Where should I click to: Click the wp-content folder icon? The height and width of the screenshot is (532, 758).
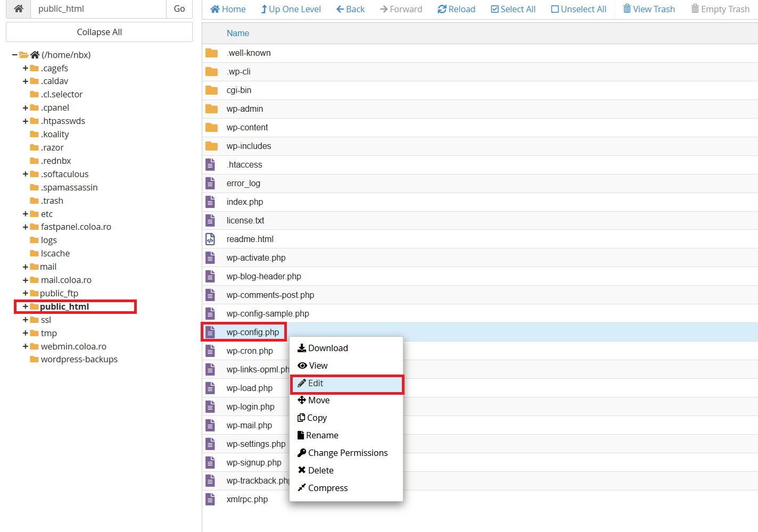point(211,127)
